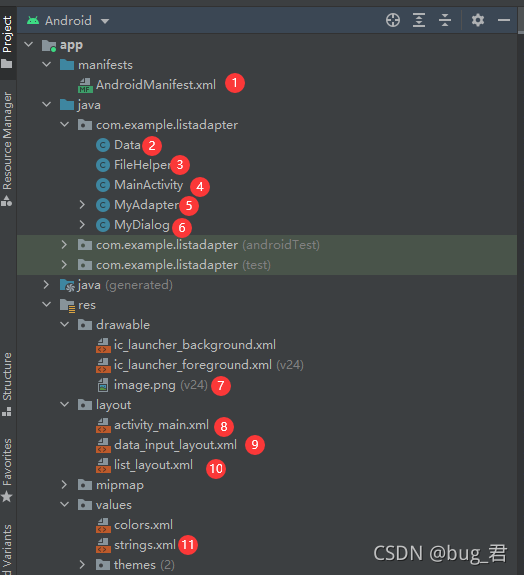Screen dimensions: 524x575
Task: Select MainActivity in the project tree
Action: 149,185
